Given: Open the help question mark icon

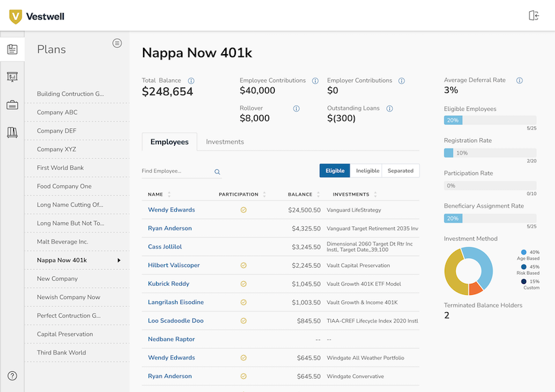Looking at the screenshot, I should click(12, 376).
